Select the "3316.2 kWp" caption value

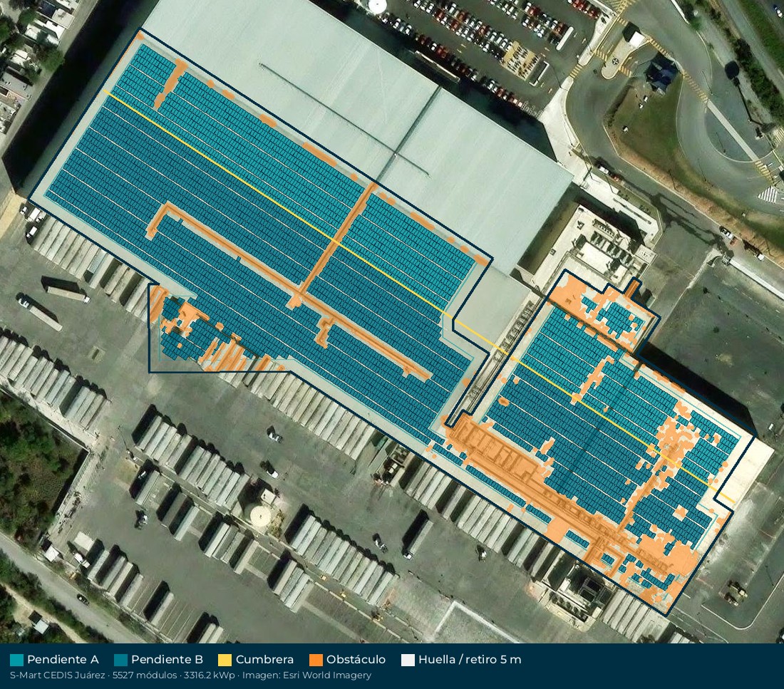[210, 675]
